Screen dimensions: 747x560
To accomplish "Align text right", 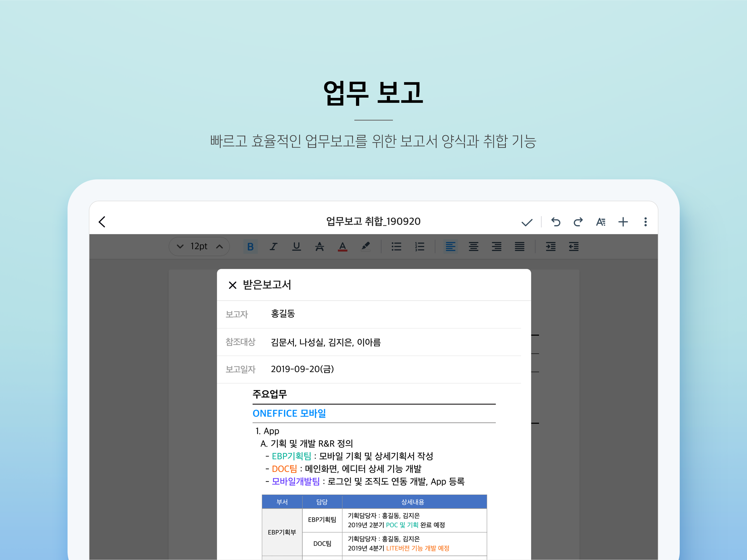I will 497,247.
